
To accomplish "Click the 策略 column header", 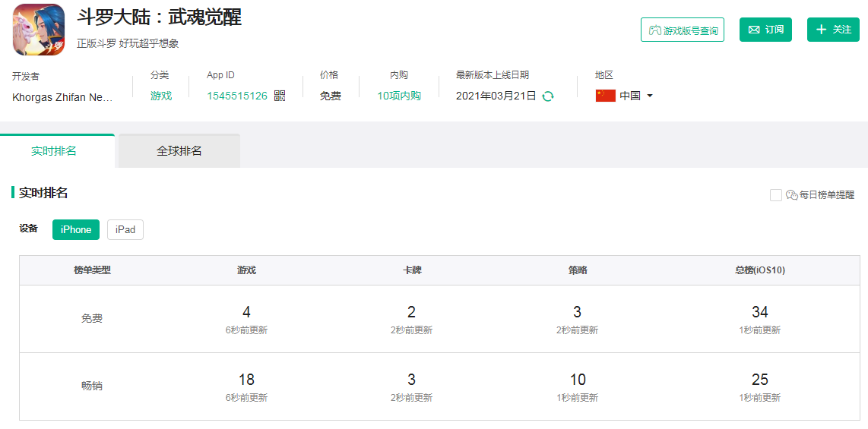I will click(x=578, y=270).
